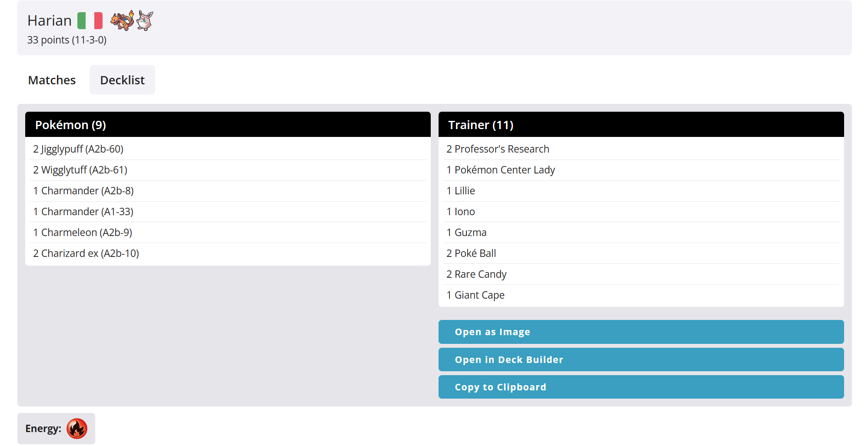Image resolution: width=868 pixels, height=446 pixels.
Task: Open Professor's Research card entry
Action: tap(498, 149)
